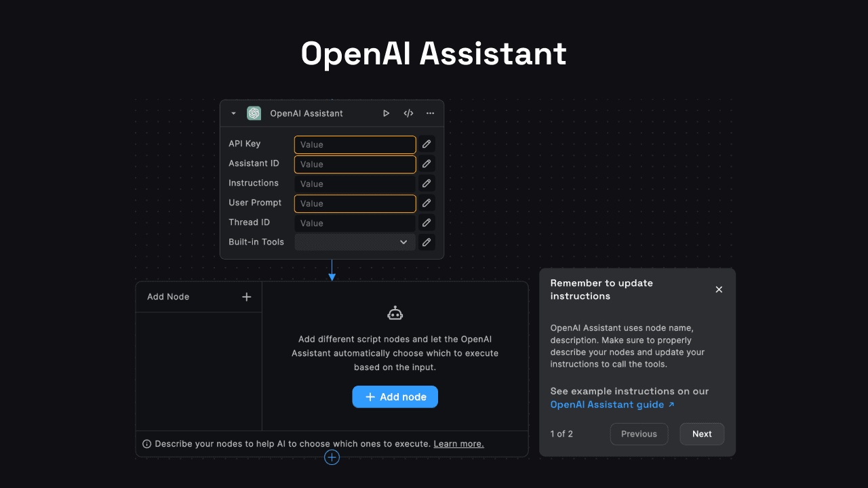This screenshot has height=488, width=868.
Task: Click the OpenAI logo icon on the node
Action: click(254, 113)
